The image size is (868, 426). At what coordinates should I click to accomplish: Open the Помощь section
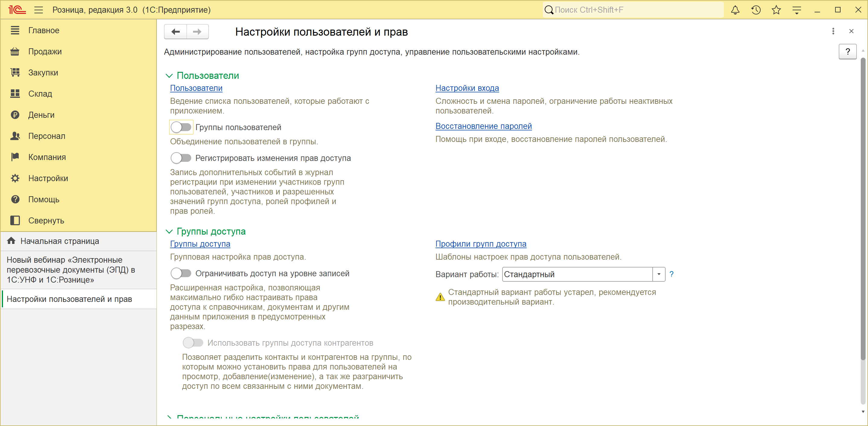click(78, 199)
